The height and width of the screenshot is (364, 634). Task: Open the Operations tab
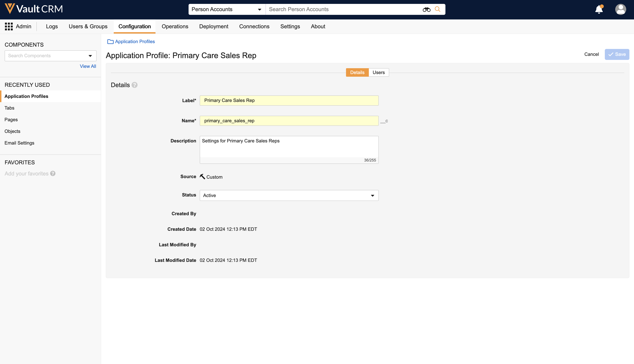175,27
